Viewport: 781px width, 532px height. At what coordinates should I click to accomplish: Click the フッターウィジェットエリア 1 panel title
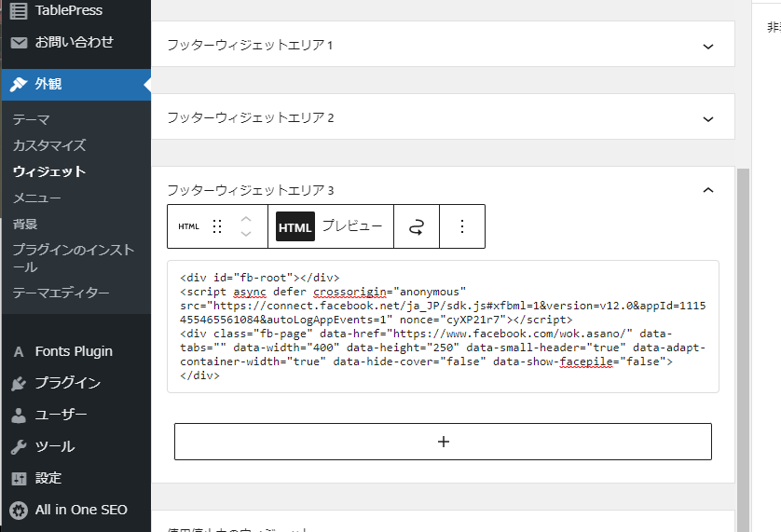pyautogui.click(x=250, y=46)
